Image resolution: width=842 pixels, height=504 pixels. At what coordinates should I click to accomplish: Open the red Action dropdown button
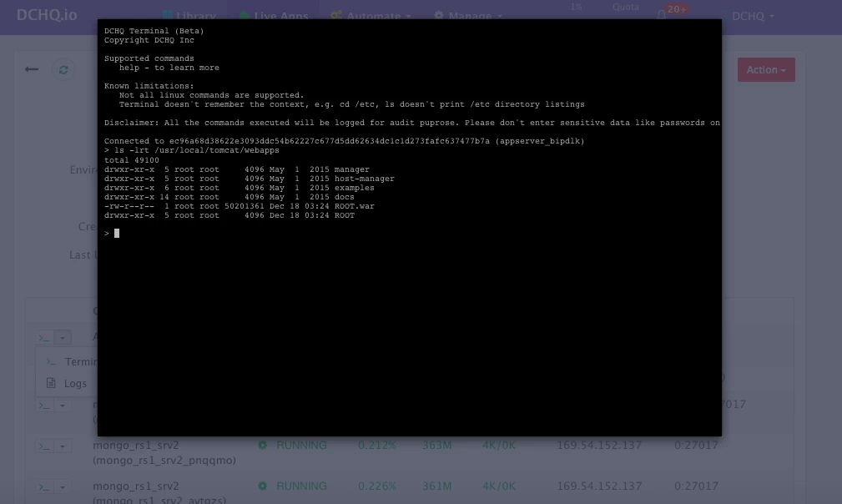[766, 70]
